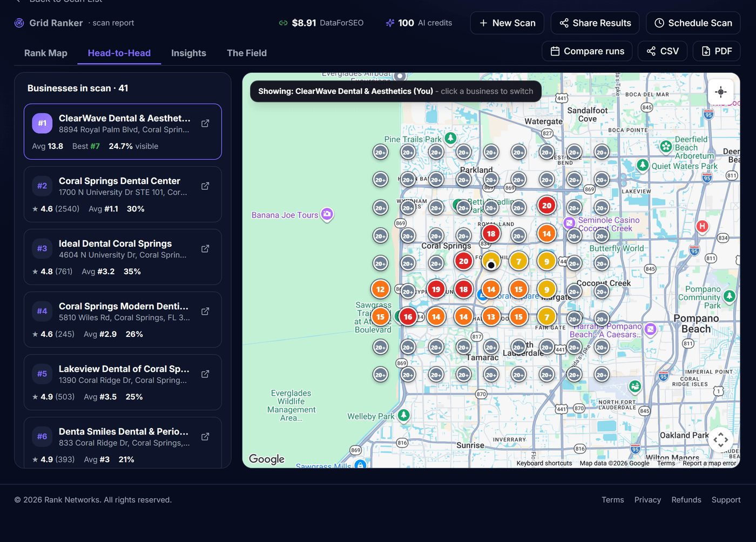Click the map recenter location icon
This screenshot has height=542, width=756.
pyautogui.click(x=721, y=92)
